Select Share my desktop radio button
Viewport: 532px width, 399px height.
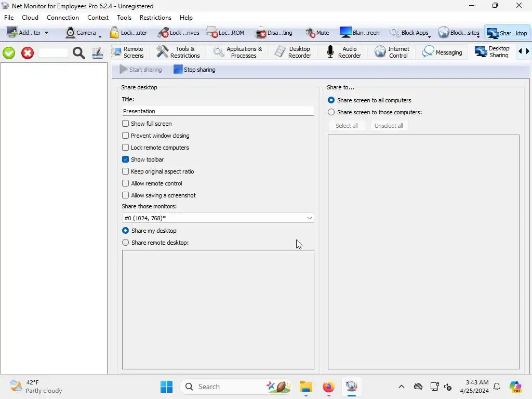pyautogui.click(x=126, y=230)
